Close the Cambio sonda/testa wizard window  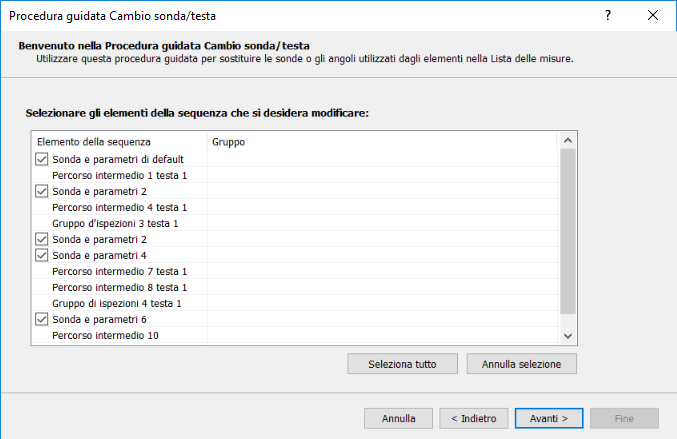tap(653, 16)
